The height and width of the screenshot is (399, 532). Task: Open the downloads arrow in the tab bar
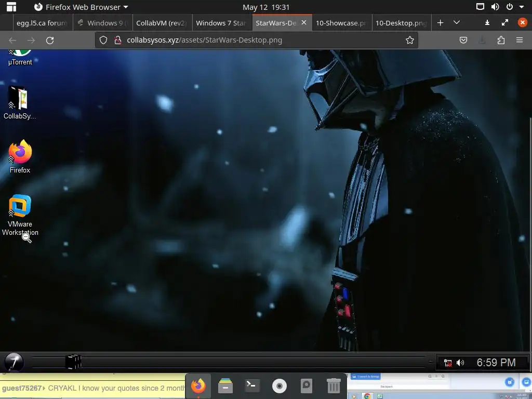[487, 22]
